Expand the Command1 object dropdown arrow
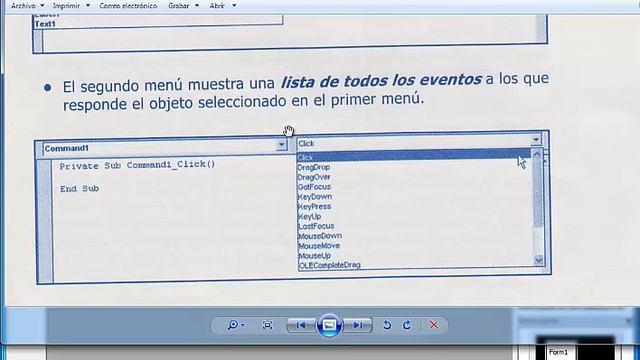 click(282, 145)
